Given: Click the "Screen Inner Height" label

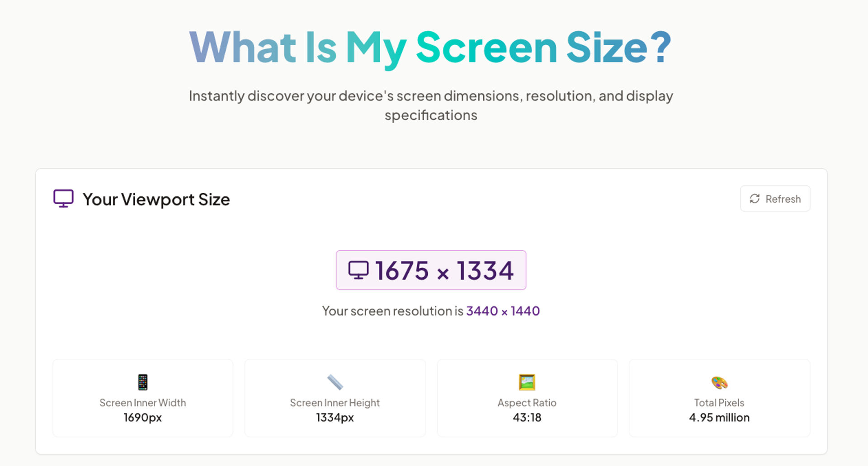Looking at the screenshot, I should (335, 403).
